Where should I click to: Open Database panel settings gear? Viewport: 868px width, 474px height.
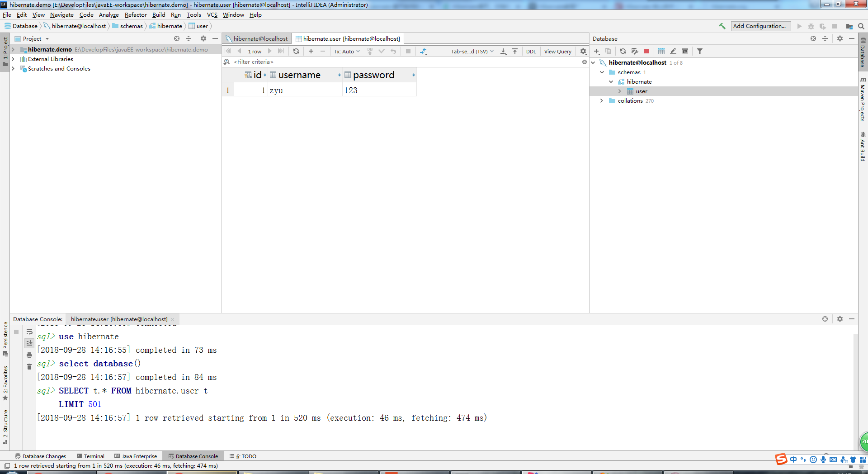[840, 38]
